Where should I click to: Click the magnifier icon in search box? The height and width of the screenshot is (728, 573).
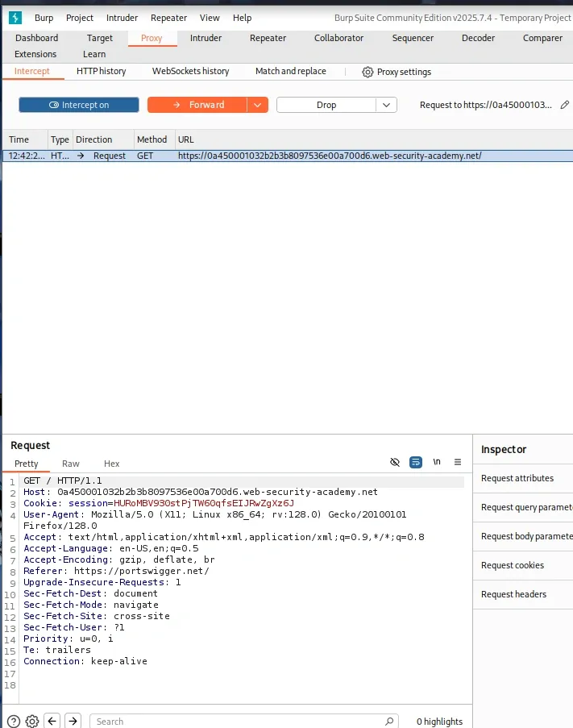click(x=389, y=721)
